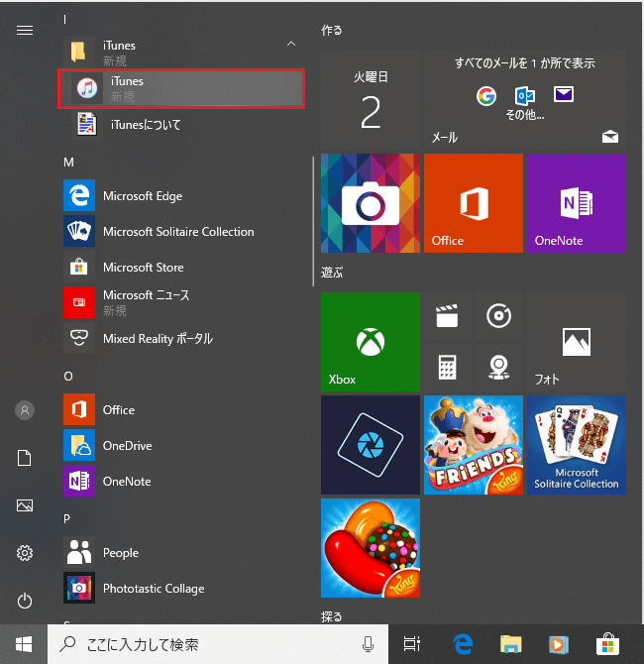Open the Camera tile
The height and width of the screenshot is (664, 644).
(x=370, y=203)
